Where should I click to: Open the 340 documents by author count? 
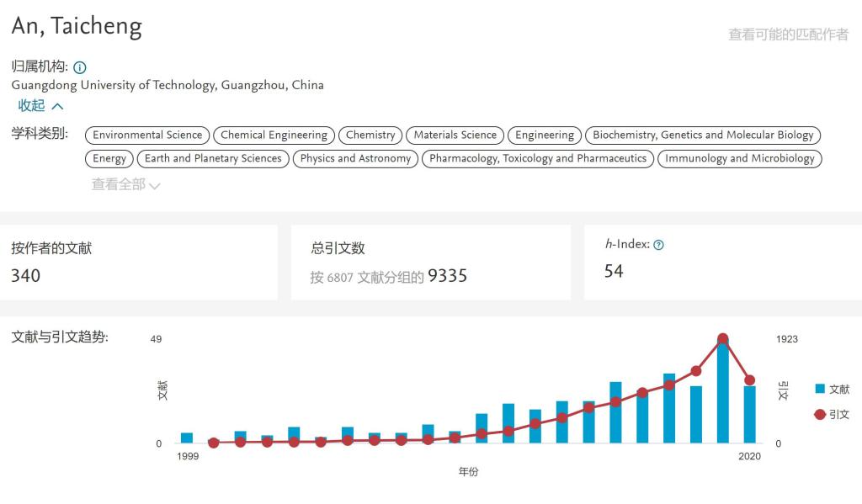tap(25, 275)
